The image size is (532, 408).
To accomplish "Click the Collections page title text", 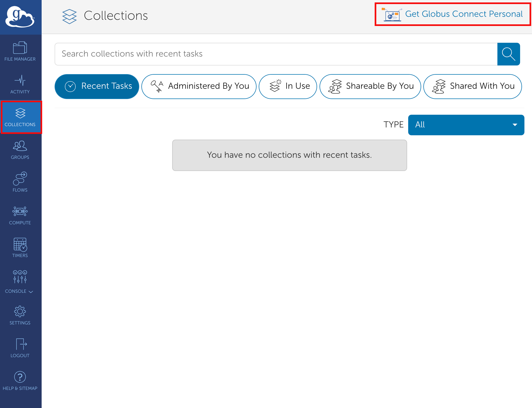I will tap(116, 16).
